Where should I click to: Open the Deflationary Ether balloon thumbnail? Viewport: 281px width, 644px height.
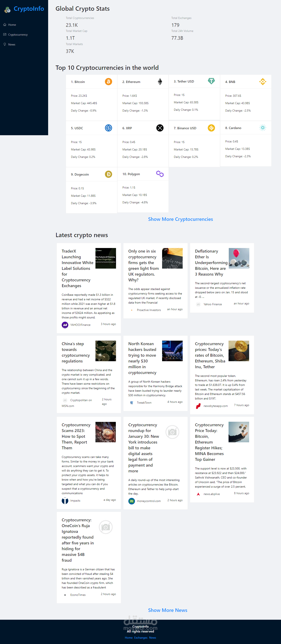coord(239,258)
